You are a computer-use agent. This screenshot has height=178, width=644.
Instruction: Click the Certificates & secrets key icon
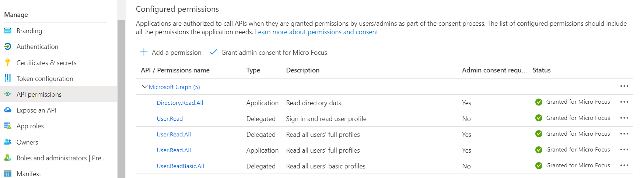coord(8,63)
